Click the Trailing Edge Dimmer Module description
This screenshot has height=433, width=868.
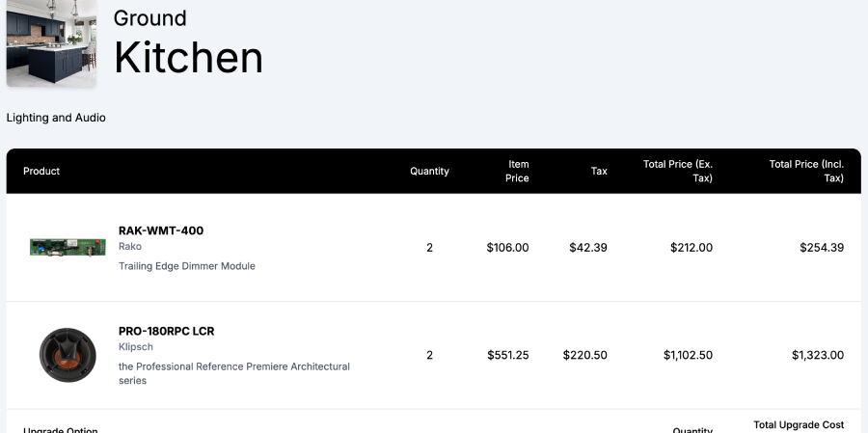coord(187,266)
